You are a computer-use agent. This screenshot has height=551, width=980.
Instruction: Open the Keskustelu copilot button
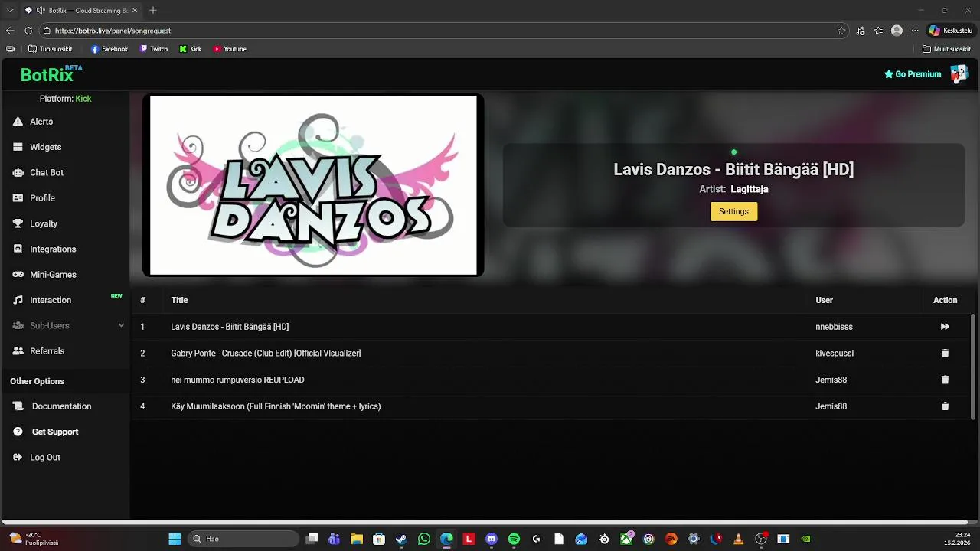pyautogui.click(x=950, y=31)
